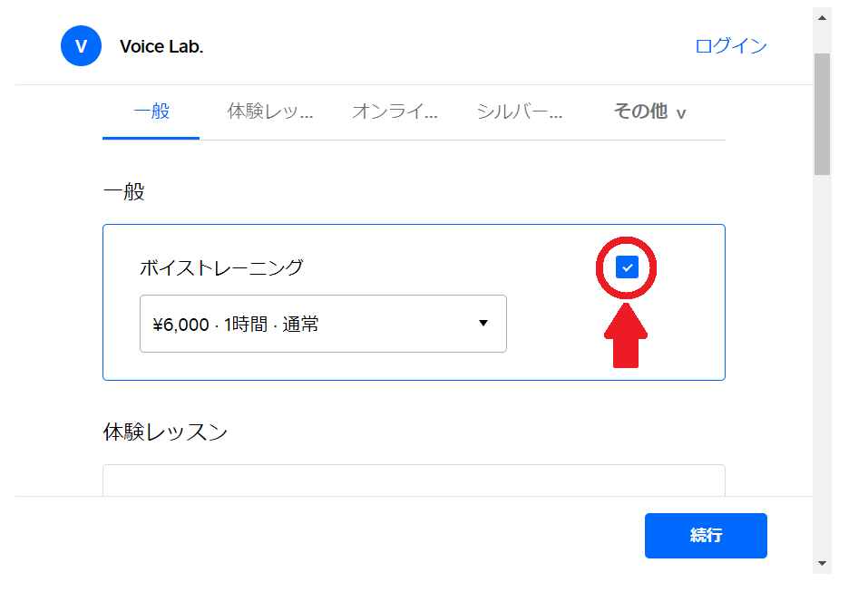This screenshot has height=592, width=868.
Task: Switch to the 一般 tab
Action: 151,112
